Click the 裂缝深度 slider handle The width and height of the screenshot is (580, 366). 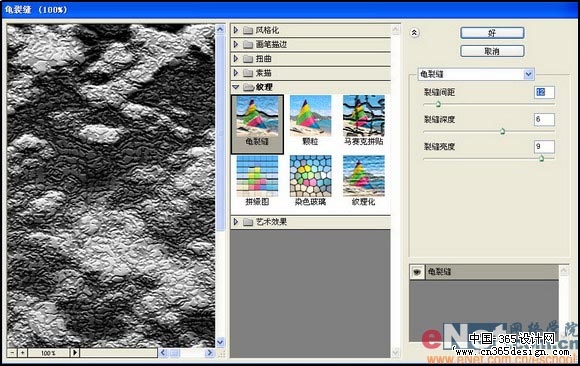502,131
